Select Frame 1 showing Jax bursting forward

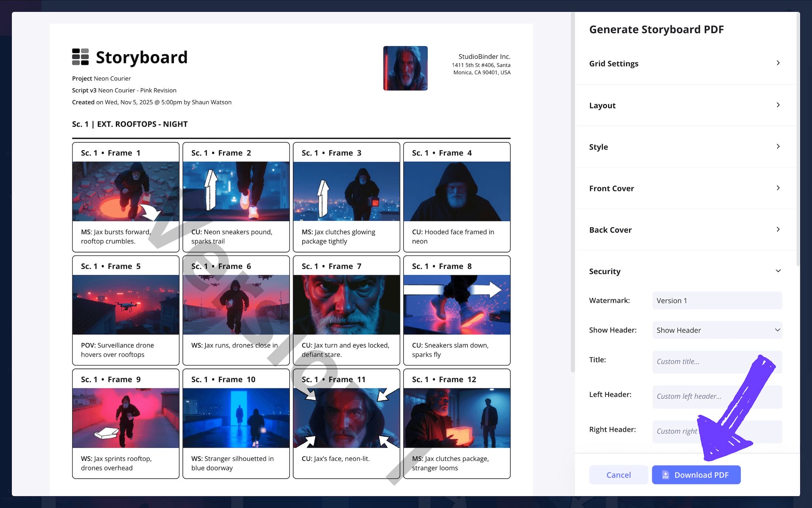coord(125,191)
